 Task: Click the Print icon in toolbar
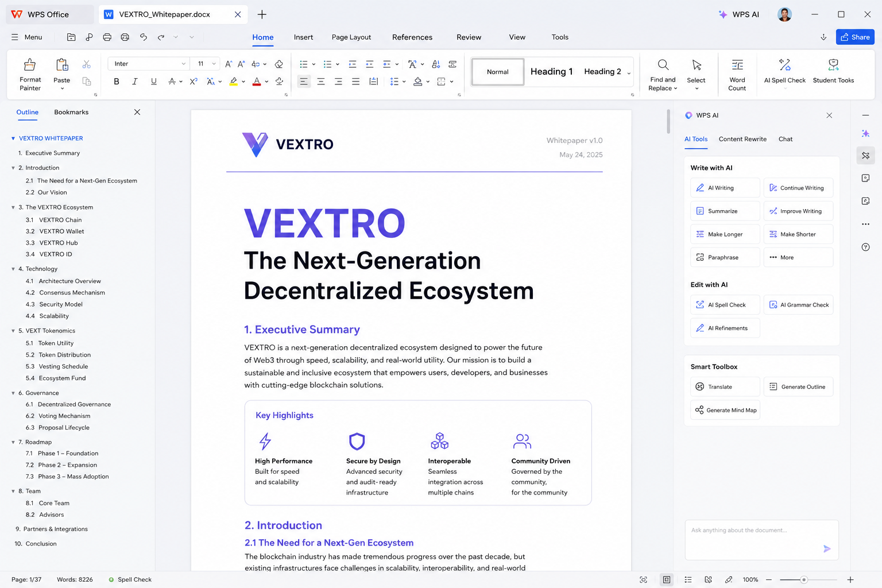pos(107,37)
